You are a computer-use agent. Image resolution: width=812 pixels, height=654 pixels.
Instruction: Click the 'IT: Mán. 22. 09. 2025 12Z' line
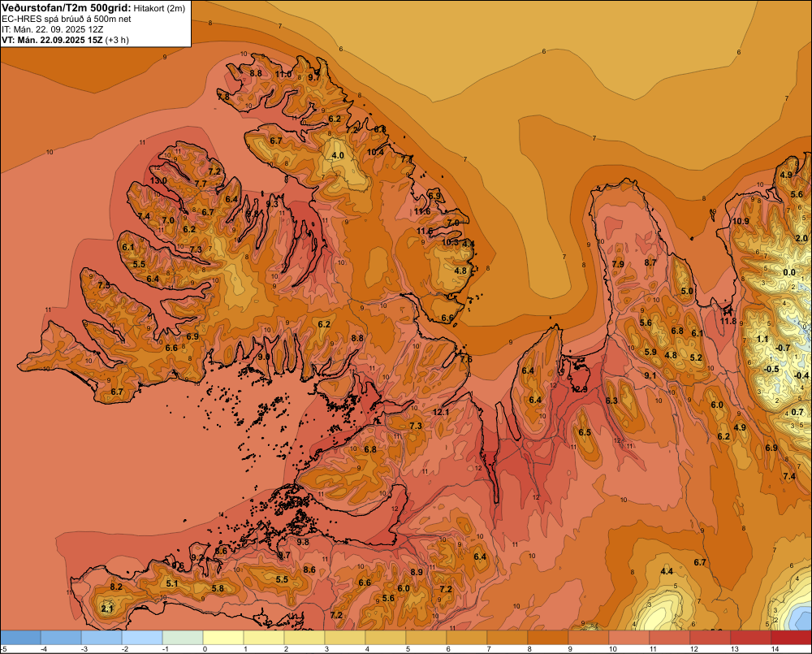52,29
